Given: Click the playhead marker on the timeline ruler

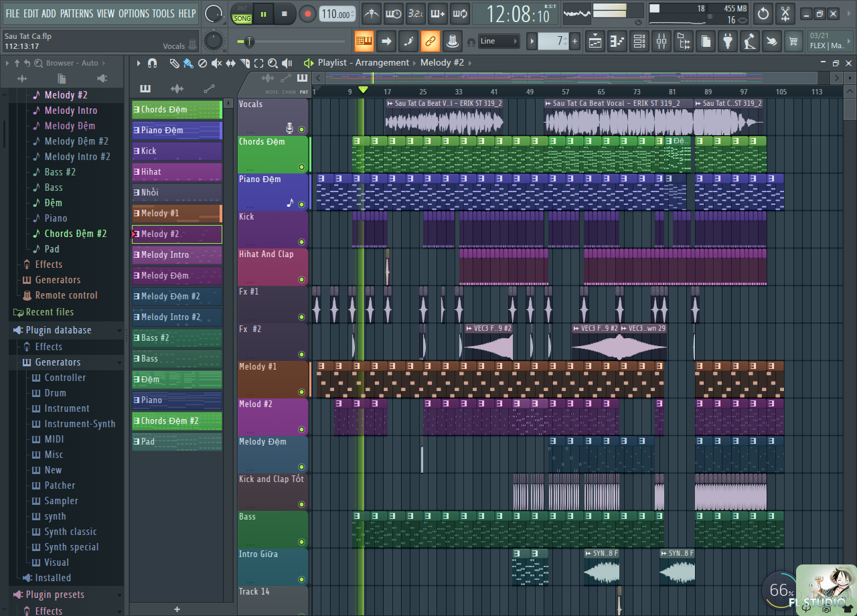Looking at the screenshot, I should point(363,90).
